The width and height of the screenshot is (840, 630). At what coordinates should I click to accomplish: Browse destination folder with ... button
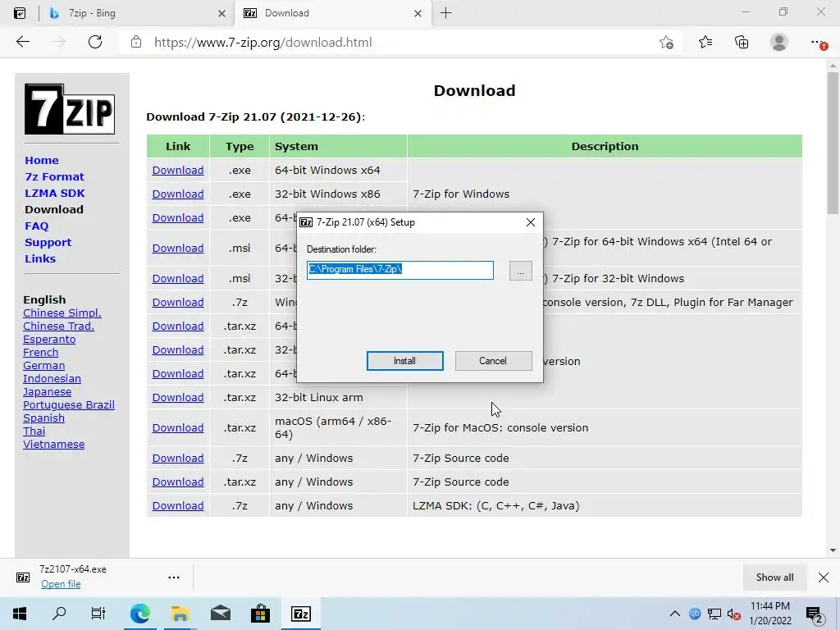point(520,271)
